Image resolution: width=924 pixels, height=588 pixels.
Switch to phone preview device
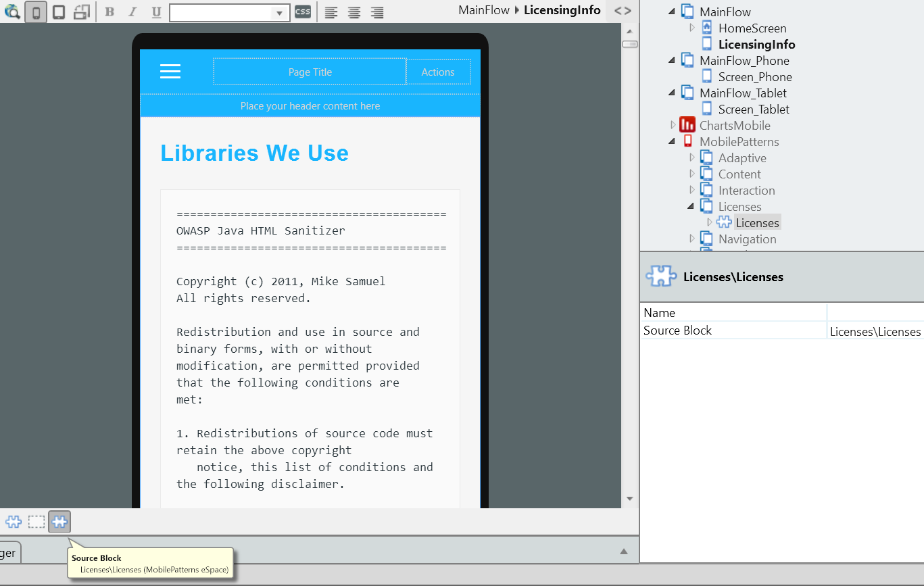[36, 12]
